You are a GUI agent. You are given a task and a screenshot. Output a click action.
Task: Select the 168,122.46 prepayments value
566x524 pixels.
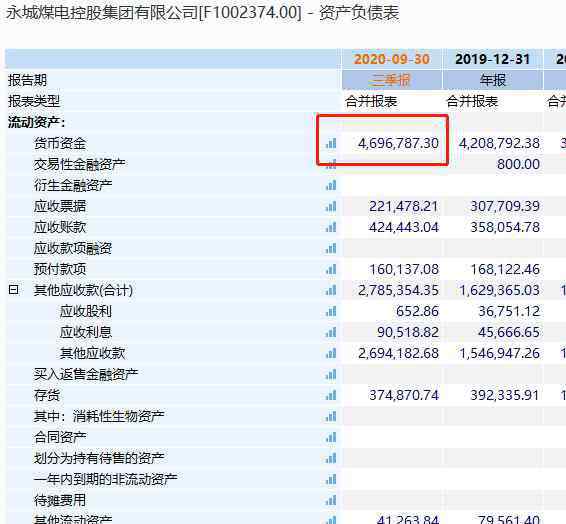pos(505,269)
